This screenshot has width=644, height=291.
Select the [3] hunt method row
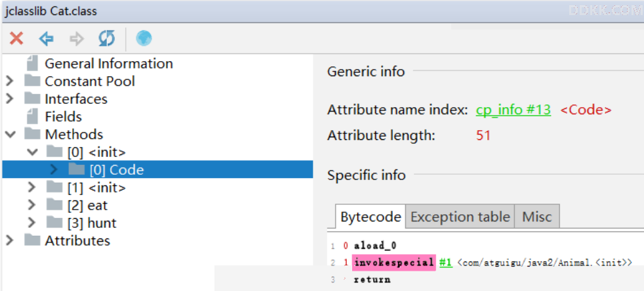92,223
